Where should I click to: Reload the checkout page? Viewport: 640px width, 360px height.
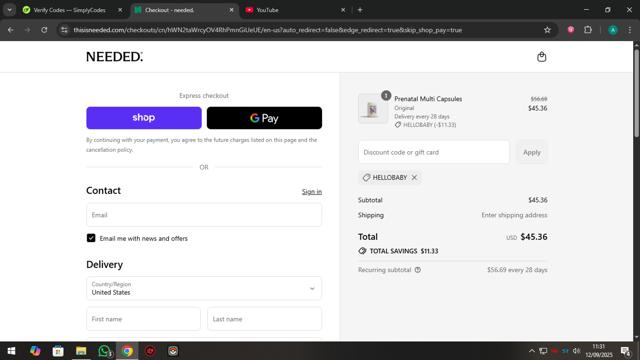44,30
